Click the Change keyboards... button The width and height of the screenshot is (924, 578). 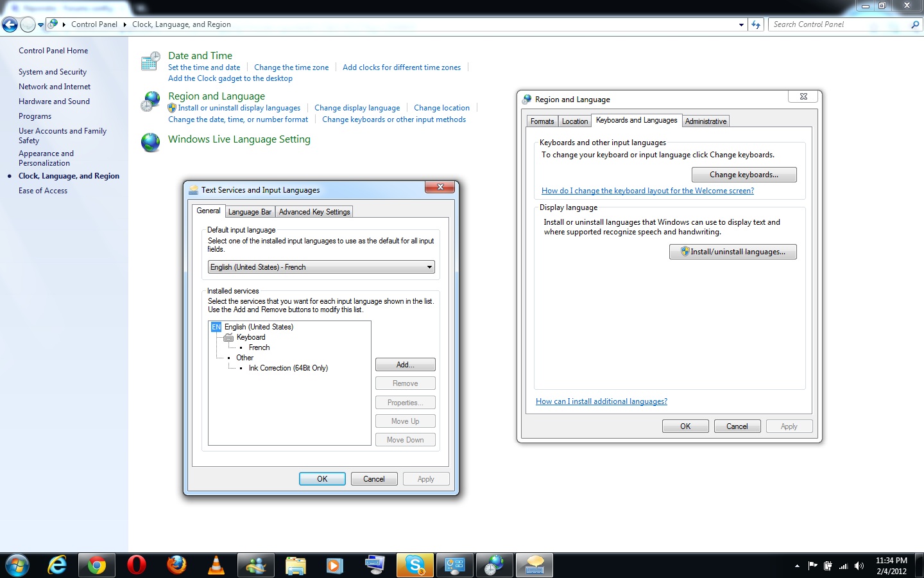pos(744,175)
